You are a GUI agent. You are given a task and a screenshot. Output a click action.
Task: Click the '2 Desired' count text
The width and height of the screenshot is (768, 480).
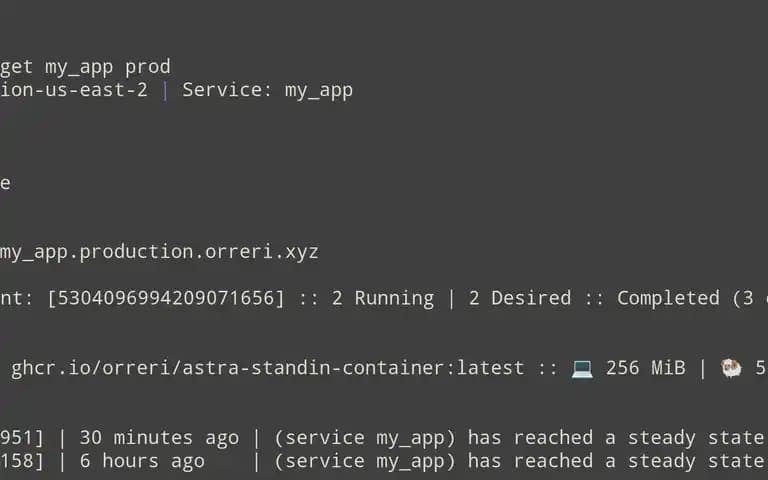click(x=520, y=298)
